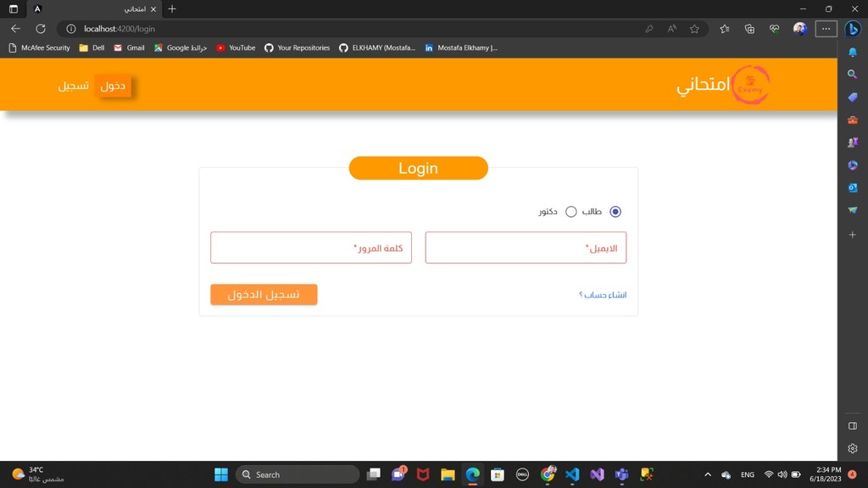Open the Dell bookmarks folder
868x488 pixels.
(92, 47)
